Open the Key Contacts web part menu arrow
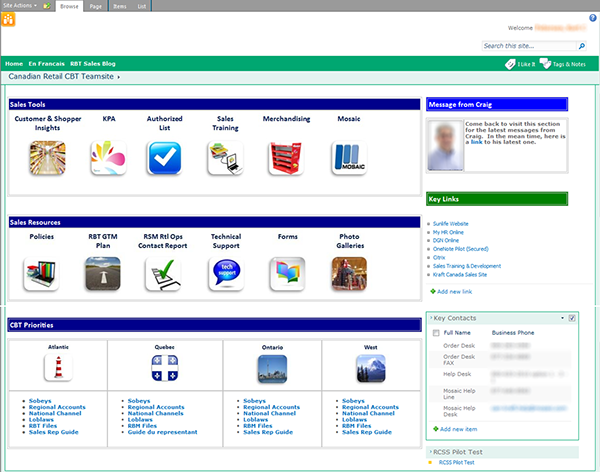 [x=562, y=318]
